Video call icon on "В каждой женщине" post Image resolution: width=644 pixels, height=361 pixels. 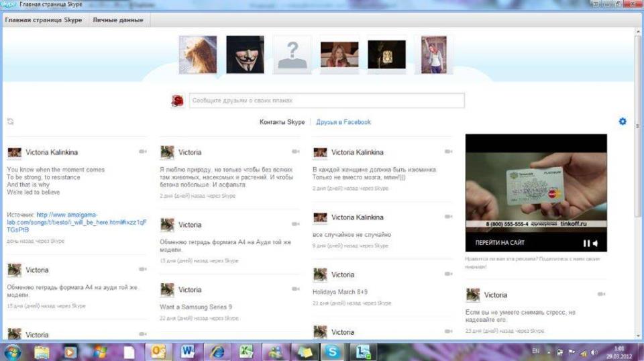448,152
